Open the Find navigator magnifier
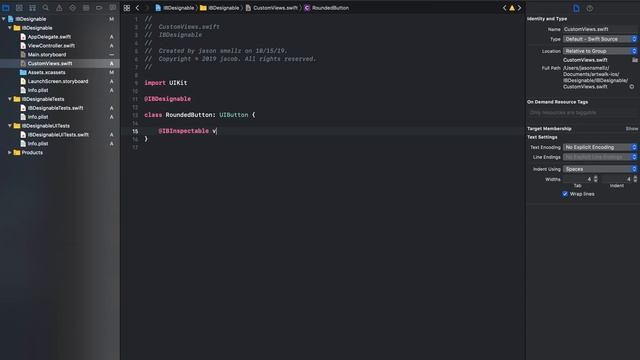The width and height of the screenshot is (640, 360). (45, 8)
